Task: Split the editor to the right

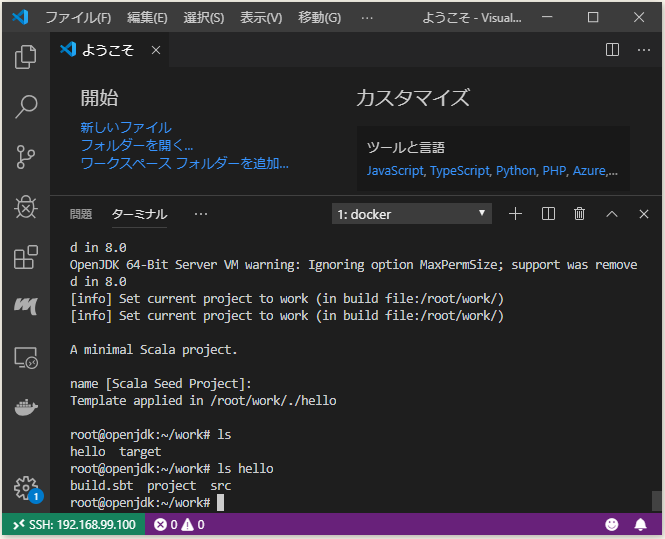Action: point(612,50)
